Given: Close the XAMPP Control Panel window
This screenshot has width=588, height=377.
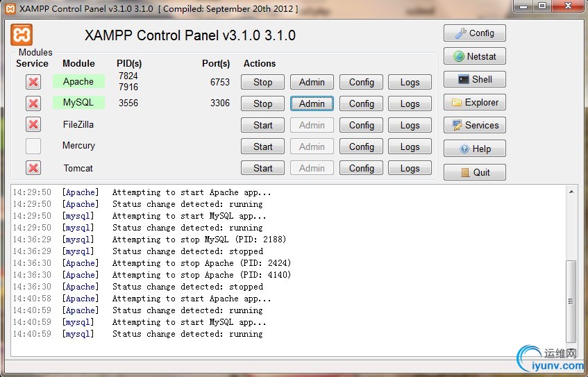Looking at the screenshot, I should (x=568, y=6).
